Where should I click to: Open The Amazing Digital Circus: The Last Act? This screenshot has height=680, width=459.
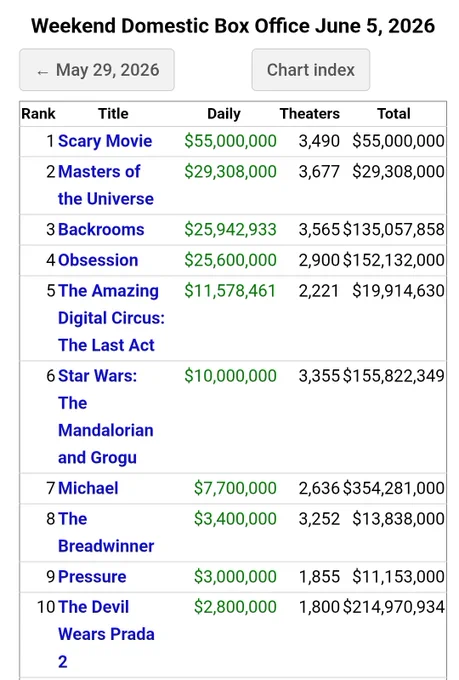pos(111,318)
